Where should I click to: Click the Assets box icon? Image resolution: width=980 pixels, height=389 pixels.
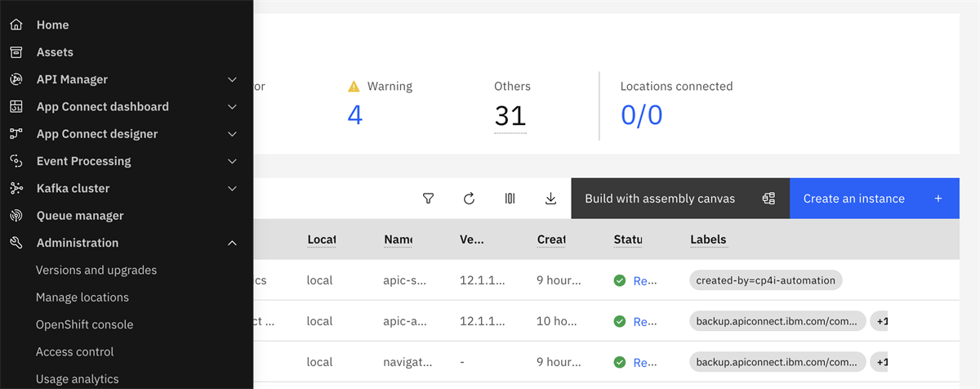click(16, 52)
